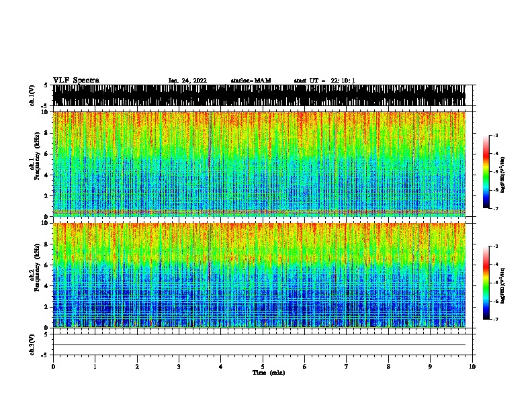532x411 pixels.
Task: Click the "5" tick on ch.1(V) axis
Action: tap(46, 85)
